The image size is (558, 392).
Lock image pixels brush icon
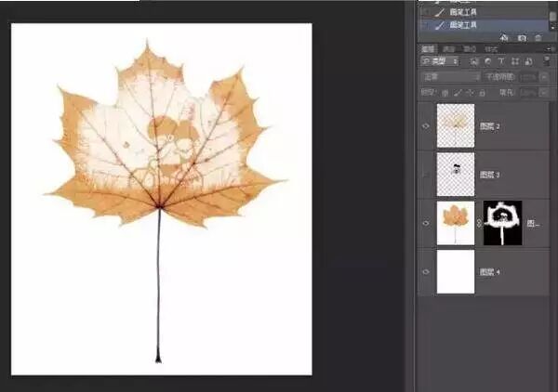458,93
